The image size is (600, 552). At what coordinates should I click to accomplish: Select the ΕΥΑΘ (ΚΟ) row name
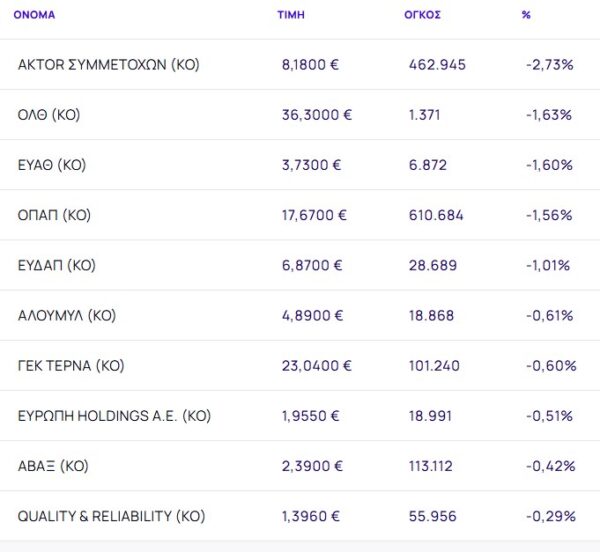[x=52, y=165]
